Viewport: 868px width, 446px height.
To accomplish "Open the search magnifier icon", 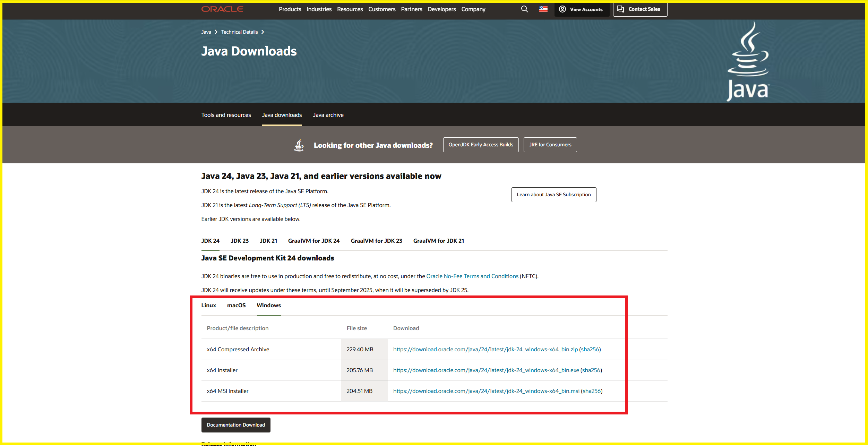I will point(524,9).
